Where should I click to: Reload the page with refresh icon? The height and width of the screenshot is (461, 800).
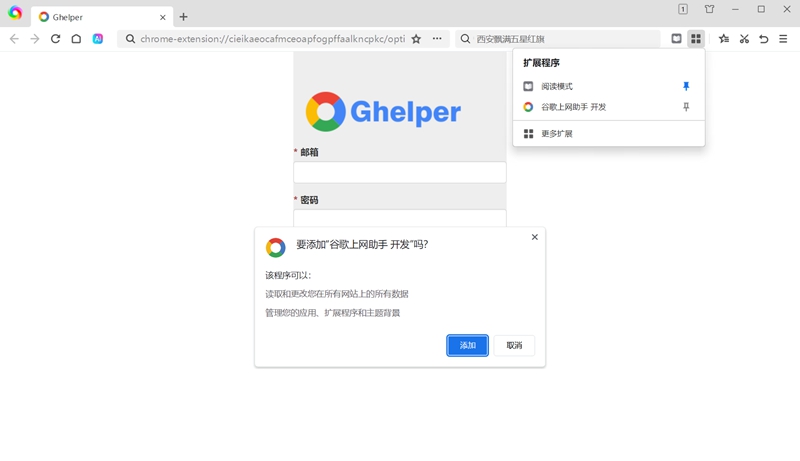coord(55,39)
